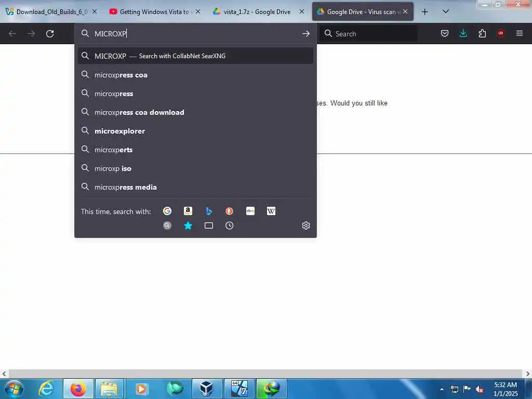The image size is (532, 399).
Task: Switch to Getting Windows Vista YouTube tab
Action: (155, 12)
